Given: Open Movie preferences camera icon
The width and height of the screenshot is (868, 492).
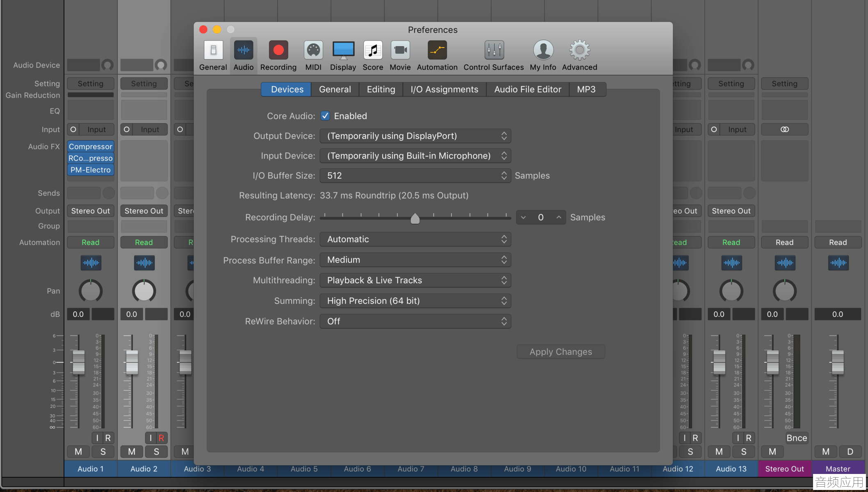Looking at the screenshot, I should point(400,50).
